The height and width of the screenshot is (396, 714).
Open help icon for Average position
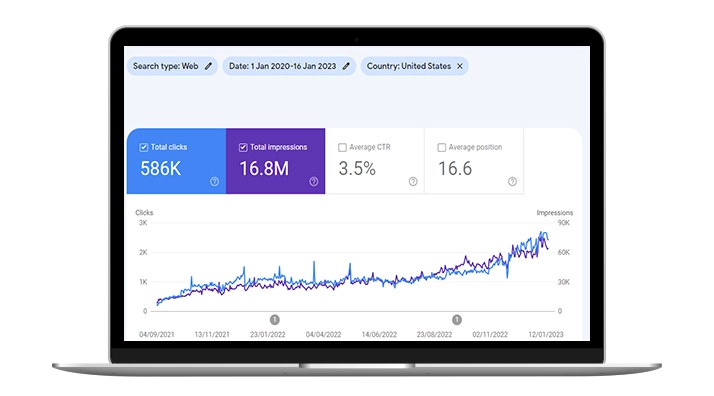point(512,182)
